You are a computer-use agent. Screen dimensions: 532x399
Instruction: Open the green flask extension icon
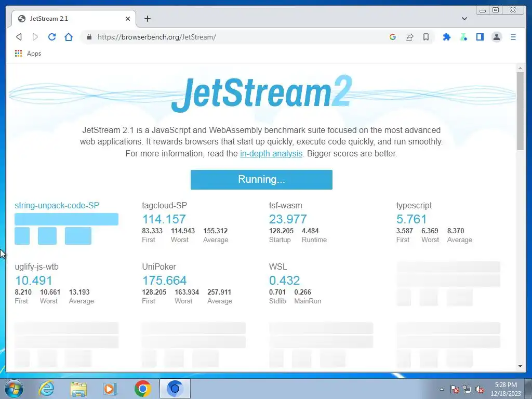tap(463, 37)
